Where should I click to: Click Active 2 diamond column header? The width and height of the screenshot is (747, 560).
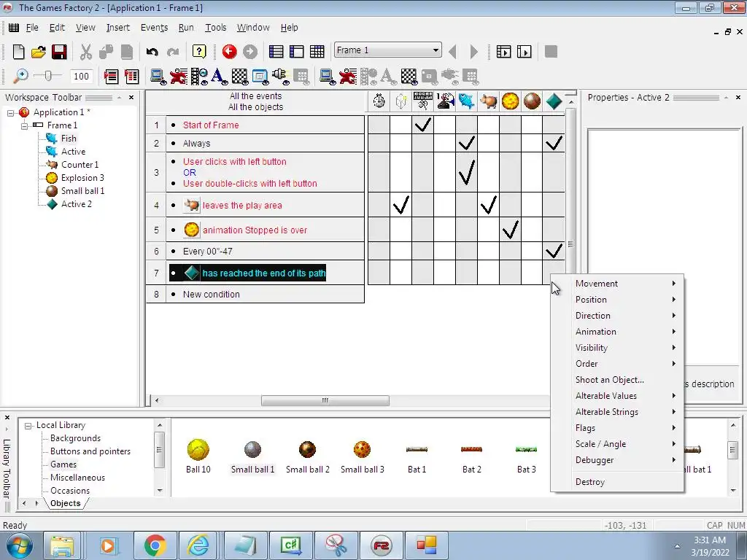coord(554,101)
